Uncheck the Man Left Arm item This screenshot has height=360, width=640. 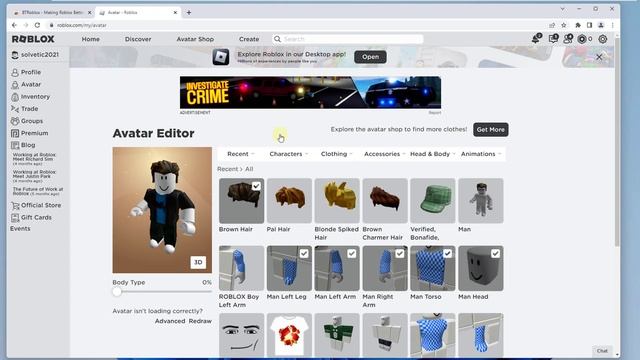pyautogui.click(x=351, y=253)
